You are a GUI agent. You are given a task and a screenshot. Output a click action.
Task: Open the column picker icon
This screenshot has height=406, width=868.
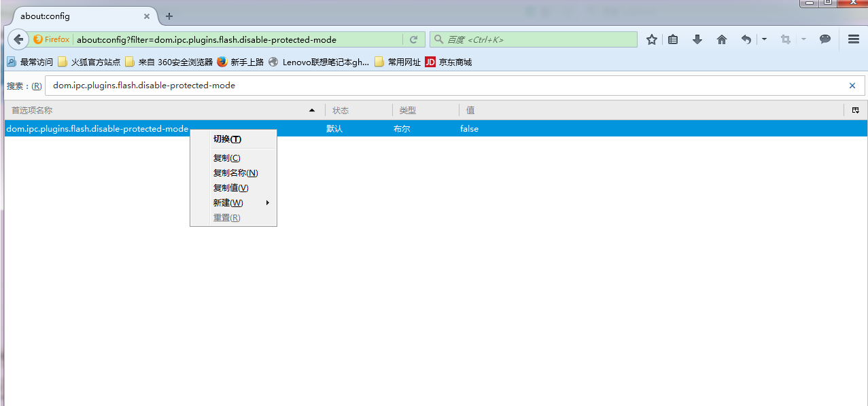click(855, 110)
